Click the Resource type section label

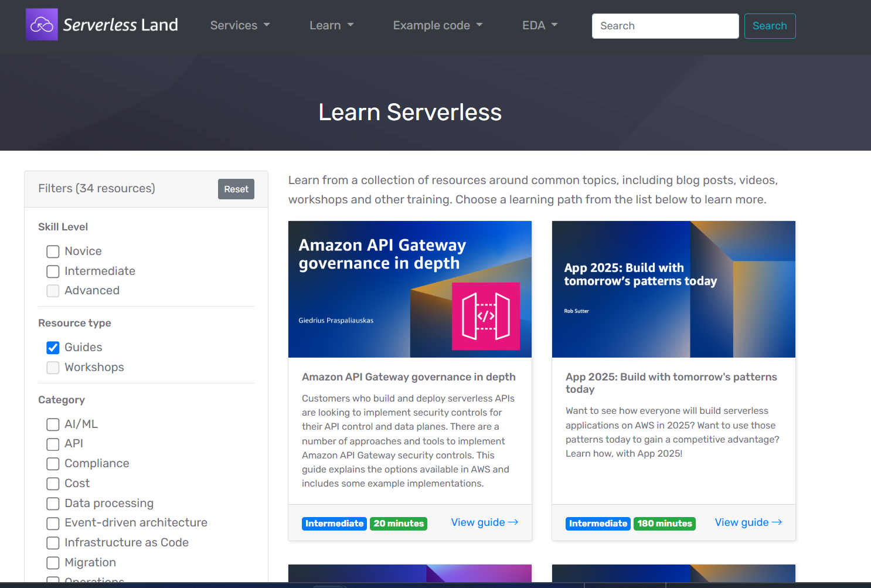point(74,323)
